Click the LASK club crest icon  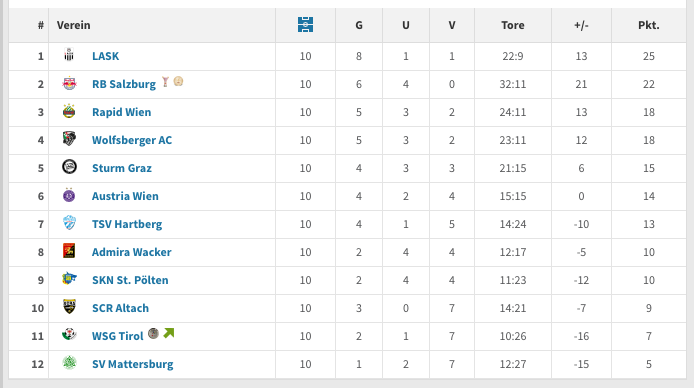click(69, 55)
